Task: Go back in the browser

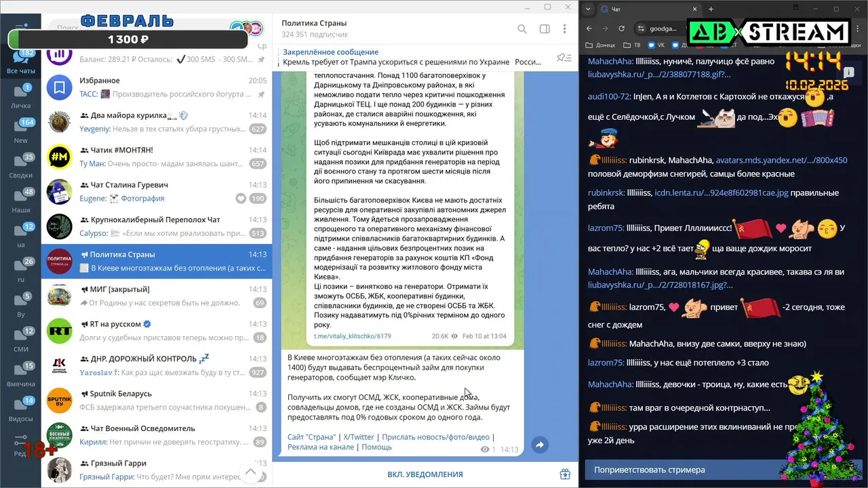Action: 589,28
